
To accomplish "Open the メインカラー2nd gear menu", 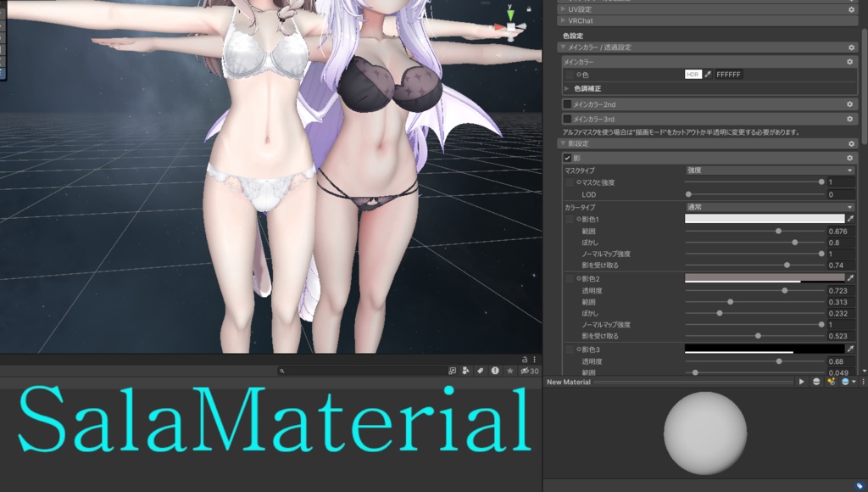I will pyautogui.click(x=849, y=104).
